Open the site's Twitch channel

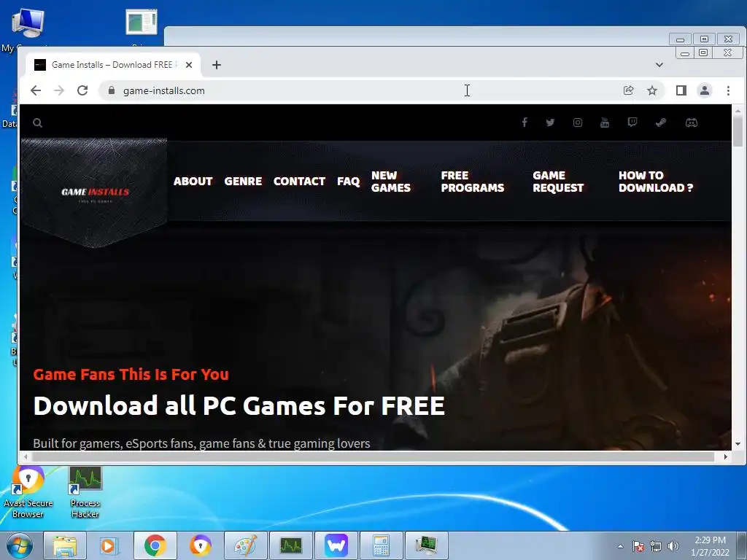(x=632, y=122)
